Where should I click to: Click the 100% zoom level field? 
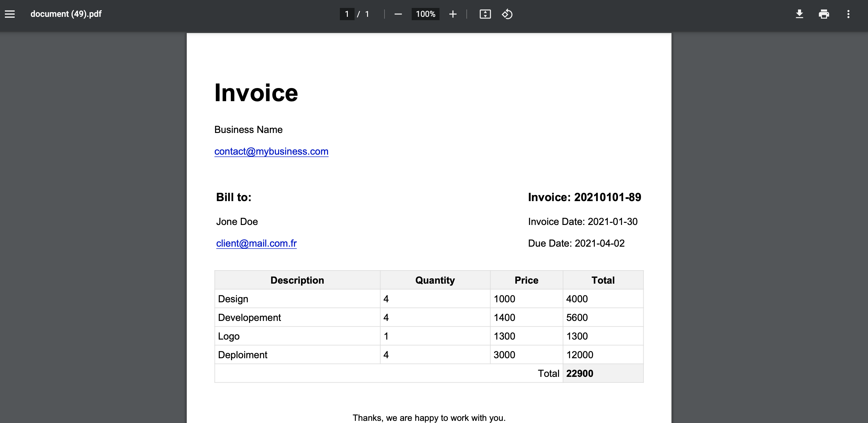pos(425,14)
